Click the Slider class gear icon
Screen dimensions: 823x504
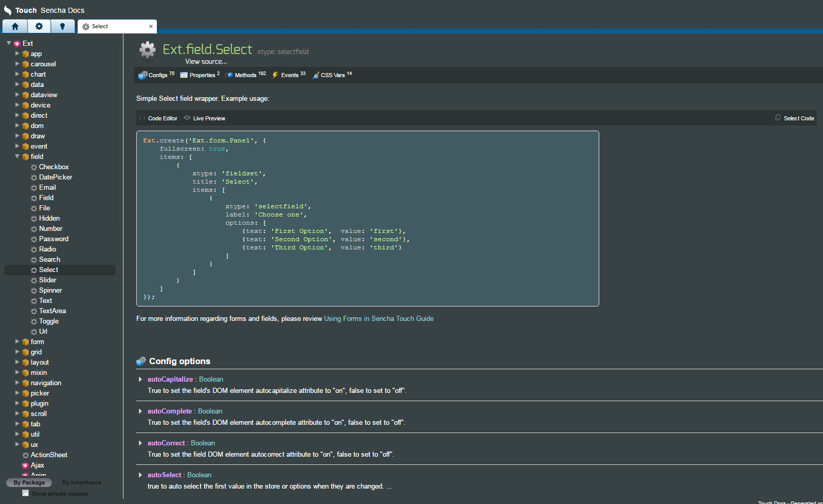pyautogui.click(x=34, y=280)
